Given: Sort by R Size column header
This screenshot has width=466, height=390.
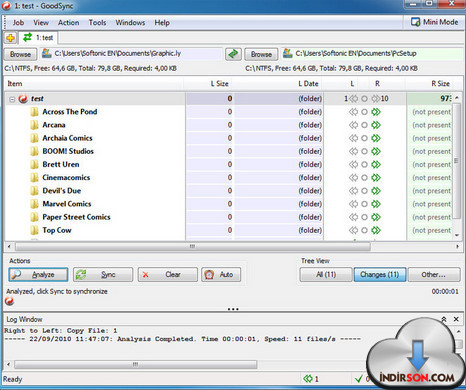Looking at the screenshot, I should coord(433,84).
